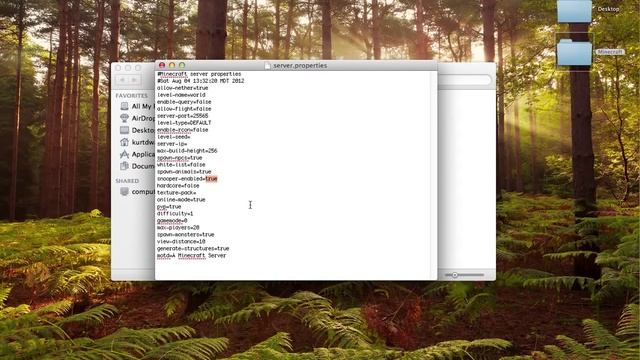Select the AirDrop sidebar icon in Finder
The height and width of the screenshot is (360, 640).
coord(124,118)
